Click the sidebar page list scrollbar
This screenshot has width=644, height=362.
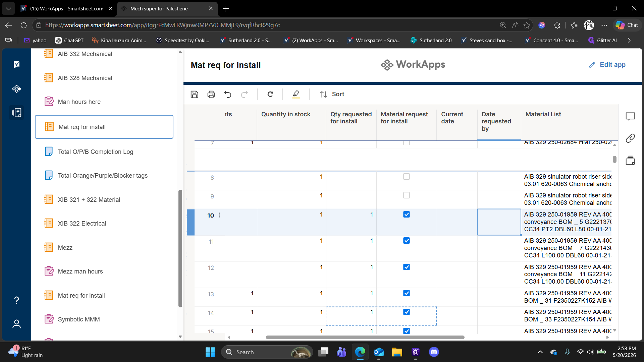180,248
